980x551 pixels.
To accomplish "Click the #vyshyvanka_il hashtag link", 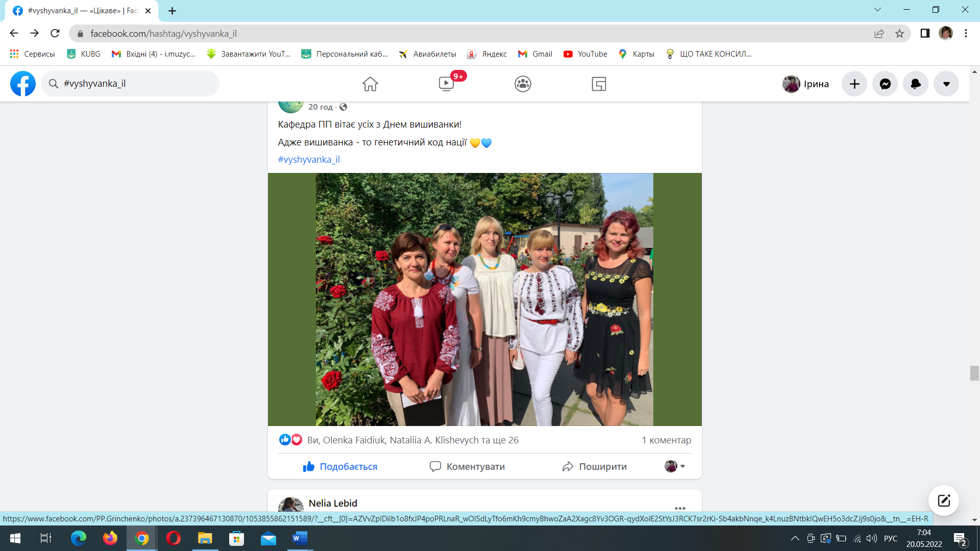I will coord(309,159).
